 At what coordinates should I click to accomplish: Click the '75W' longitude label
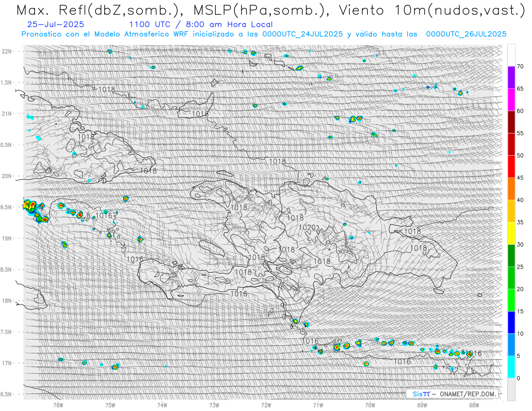point(110,405)
